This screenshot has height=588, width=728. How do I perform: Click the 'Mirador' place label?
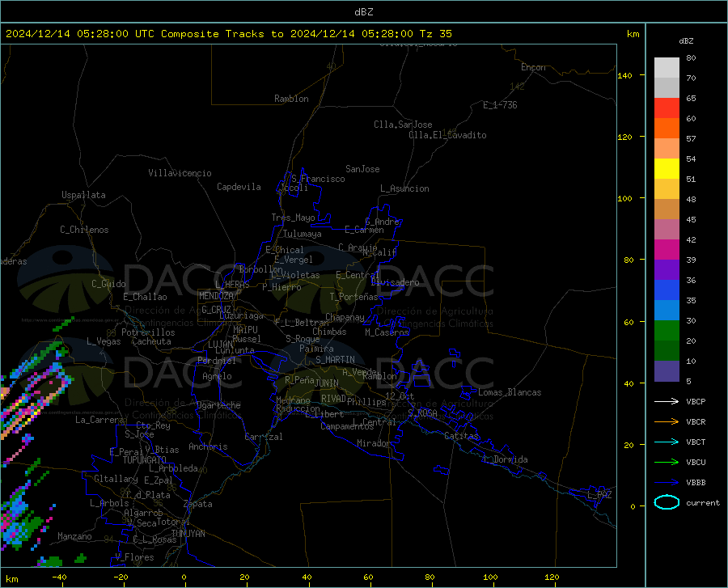373,443
